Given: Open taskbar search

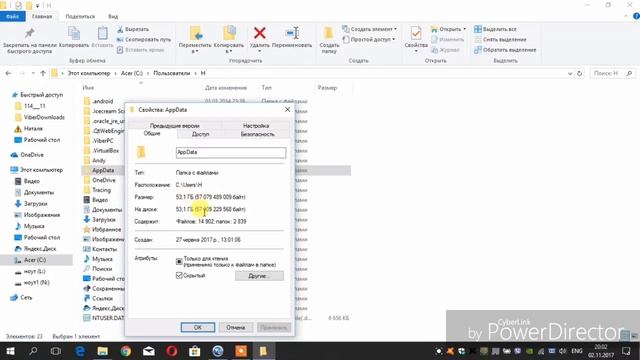Looking at the screenshot, I should pos(33,351).
